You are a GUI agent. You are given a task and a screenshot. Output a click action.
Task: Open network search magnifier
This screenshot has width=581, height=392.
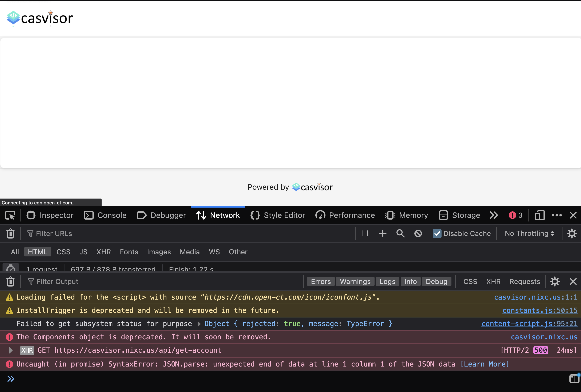tap(400, 233)
